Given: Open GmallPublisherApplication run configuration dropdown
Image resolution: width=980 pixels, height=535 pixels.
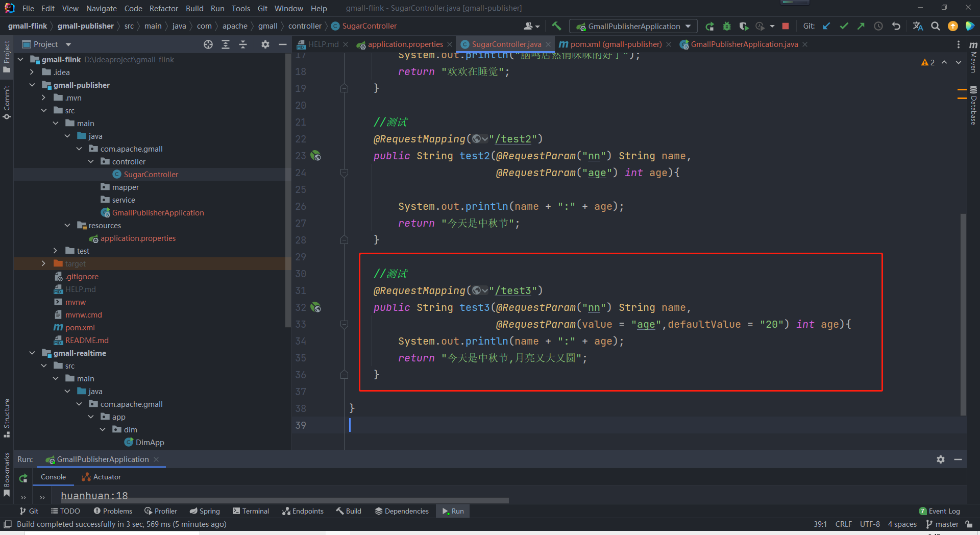Looking at the screenshot, I should tap(633, 26).
